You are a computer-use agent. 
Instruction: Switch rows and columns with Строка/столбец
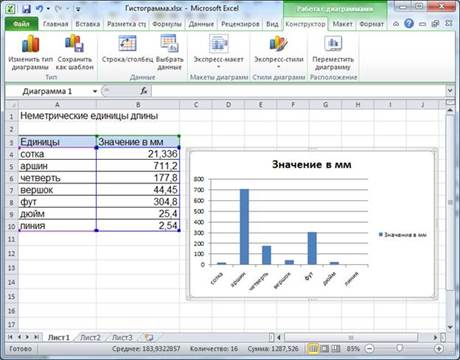coord(127,43)
